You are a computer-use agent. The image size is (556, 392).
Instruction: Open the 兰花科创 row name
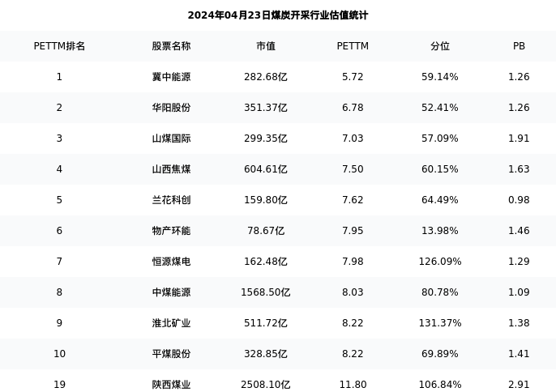tap(171, 200)
